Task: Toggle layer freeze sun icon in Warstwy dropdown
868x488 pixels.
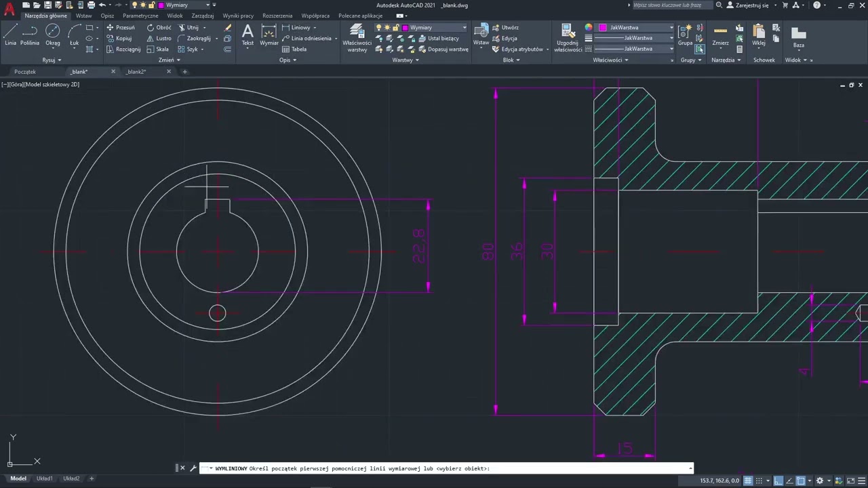Action: click(387, 28)
